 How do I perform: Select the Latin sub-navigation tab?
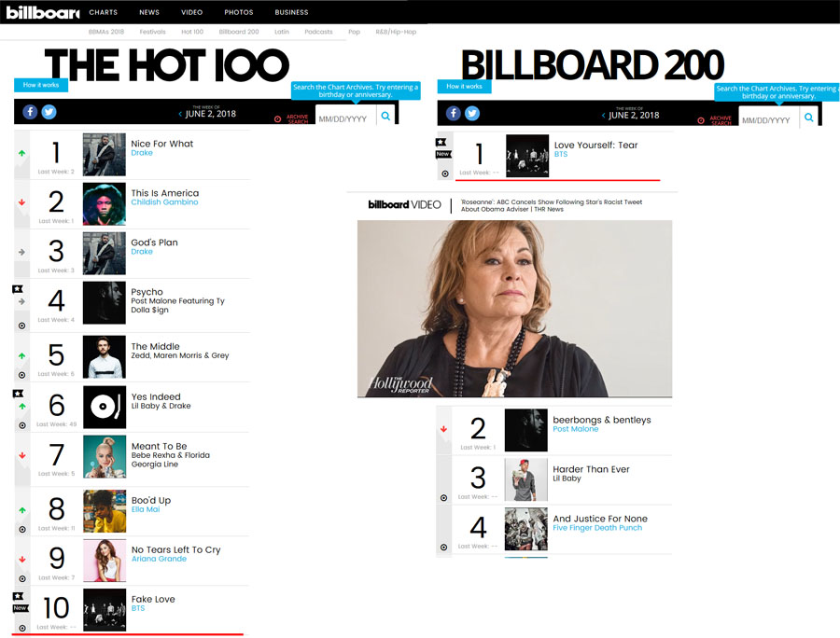(282, 32)
